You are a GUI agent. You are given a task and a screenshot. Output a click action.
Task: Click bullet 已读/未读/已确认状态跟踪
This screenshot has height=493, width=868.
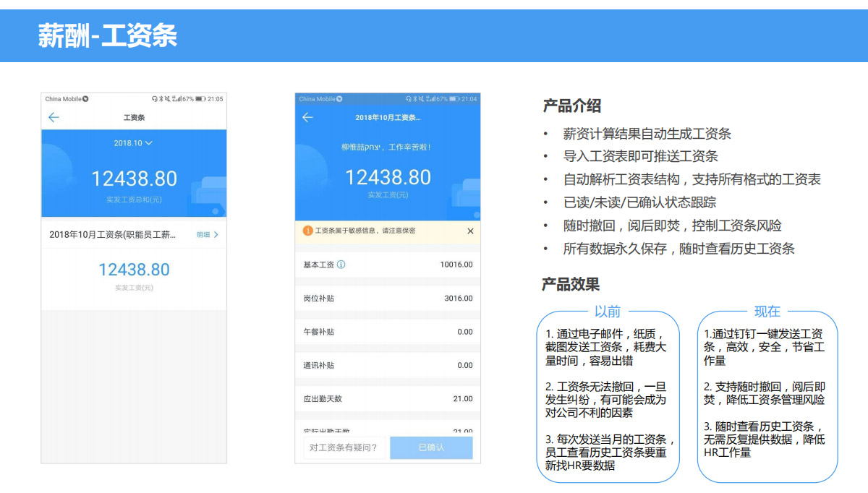pyautogui.click(x=639, y=202)
